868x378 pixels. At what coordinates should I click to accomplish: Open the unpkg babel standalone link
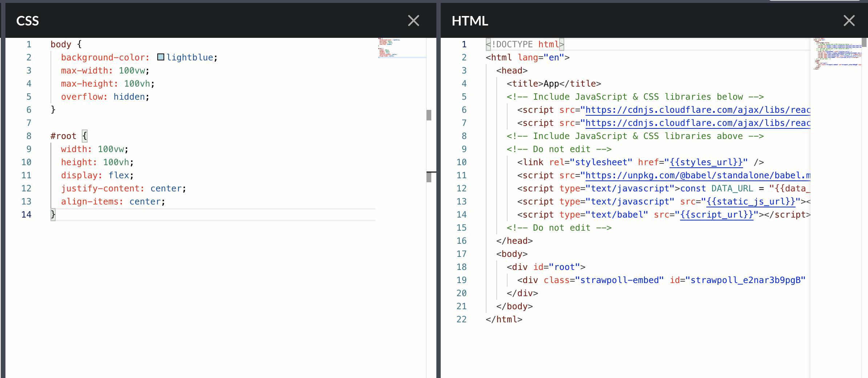click(698, 175)
